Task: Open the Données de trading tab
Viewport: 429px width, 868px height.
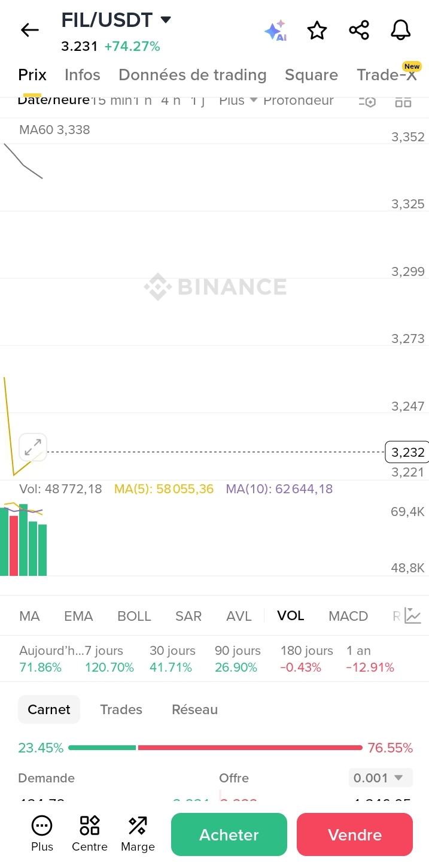Action: [x=193, y=75]
